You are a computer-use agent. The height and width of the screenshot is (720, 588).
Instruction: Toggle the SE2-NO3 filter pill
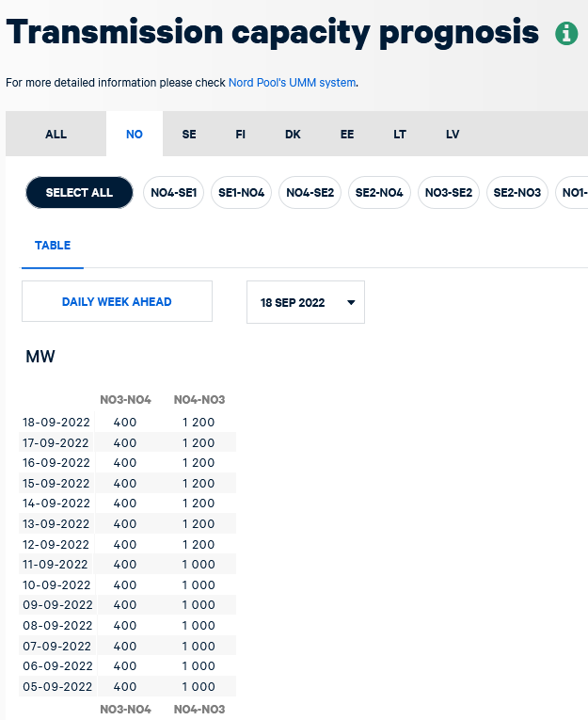tap(517, 192)
